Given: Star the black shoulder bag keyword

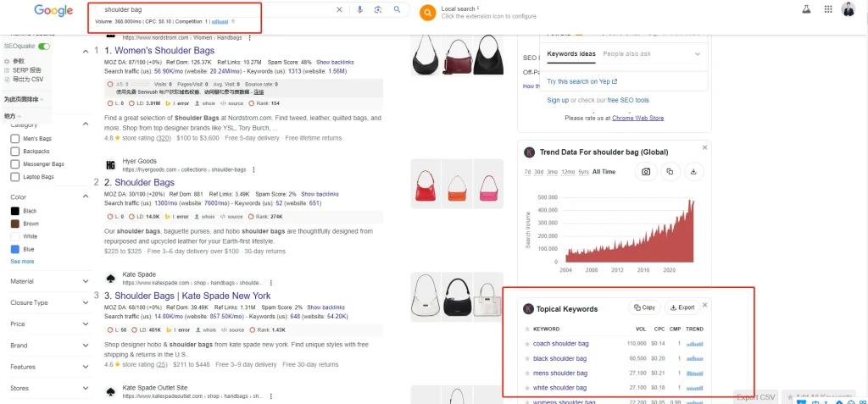Looking at the screenshot, I should 527,358.
